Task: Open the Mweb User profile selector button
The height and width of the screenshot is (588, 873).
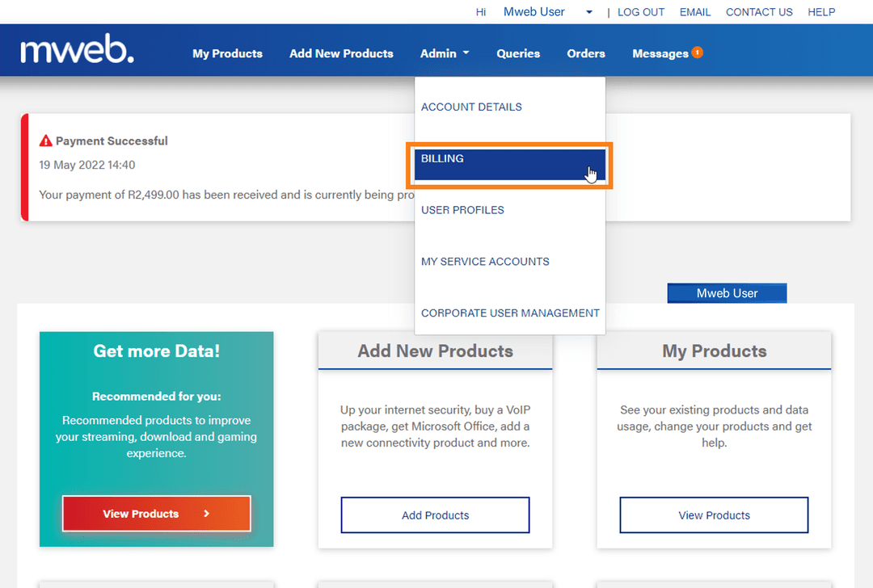Action: [x=726, y=292]
